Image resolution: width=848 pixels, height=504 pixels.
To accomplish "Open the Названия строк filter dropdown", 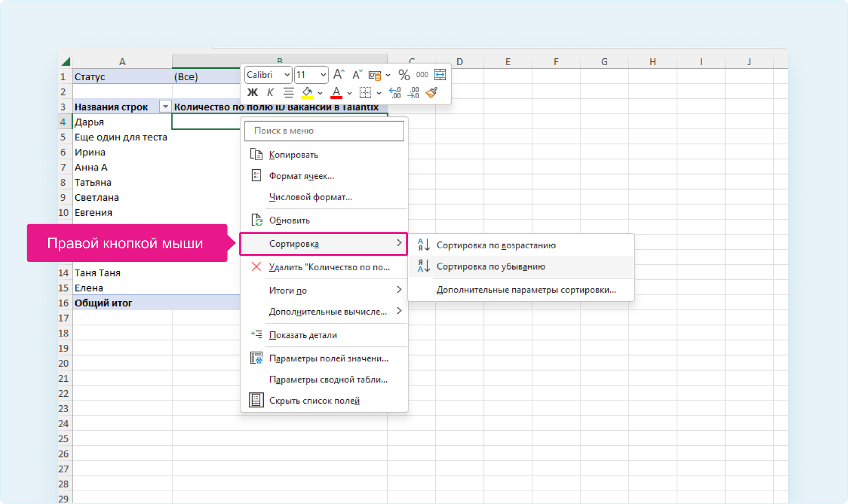I will pos(165,107).
